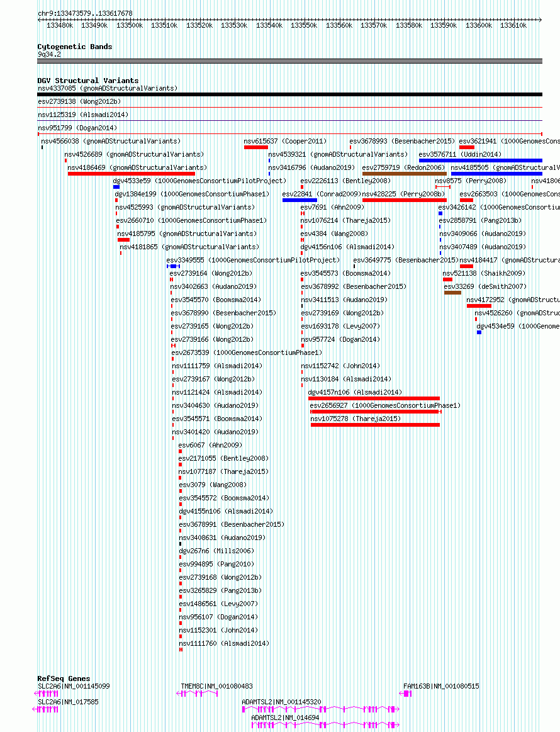Select the red bar under dgv4157n106
This screenshot has height=732, width=560.
374,398
